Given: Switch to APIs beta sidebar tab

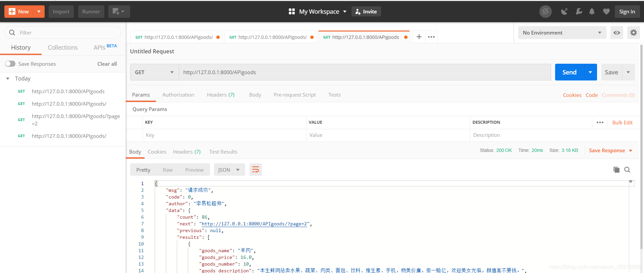Looking at the screenshot, I should (x=105, y=47).
